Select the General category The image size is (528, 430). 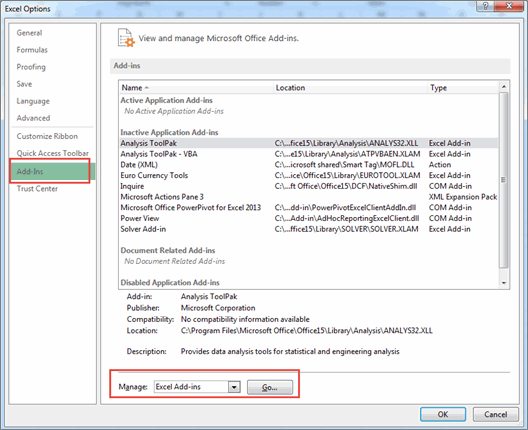tap(29, 33)
